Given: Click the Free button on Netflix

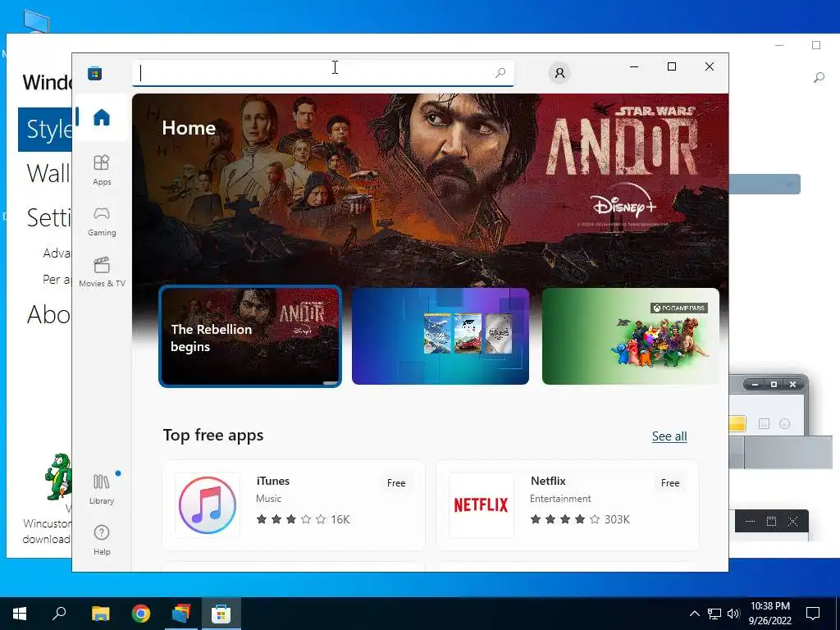Looking at the screenshot, I should 669,482.
